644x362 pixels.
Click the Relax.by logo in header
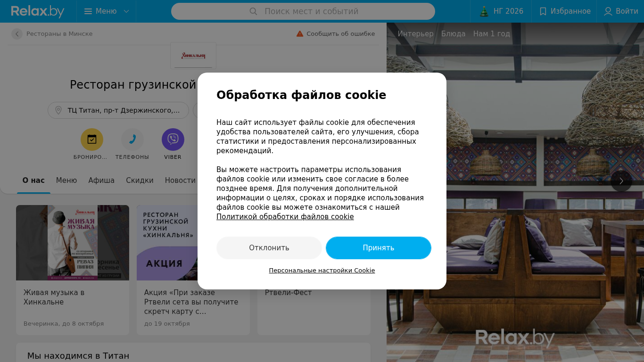38,11
